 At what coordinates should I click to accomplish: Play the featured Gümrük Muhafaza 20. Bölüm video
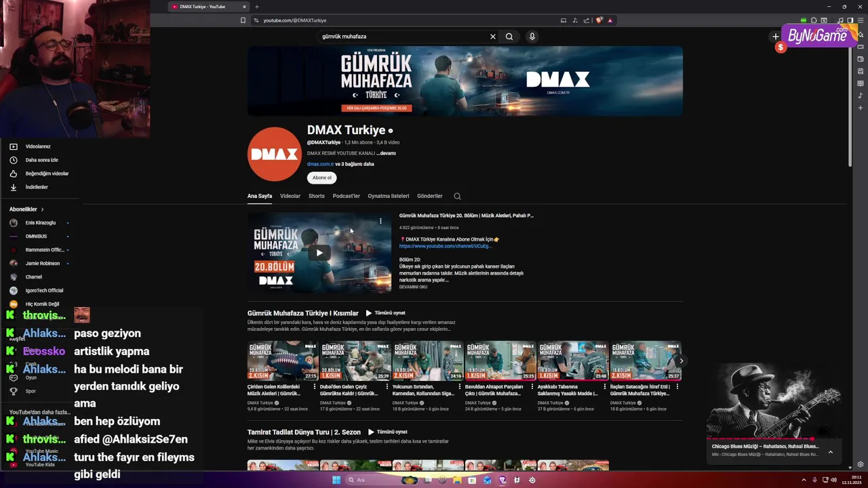319,253
